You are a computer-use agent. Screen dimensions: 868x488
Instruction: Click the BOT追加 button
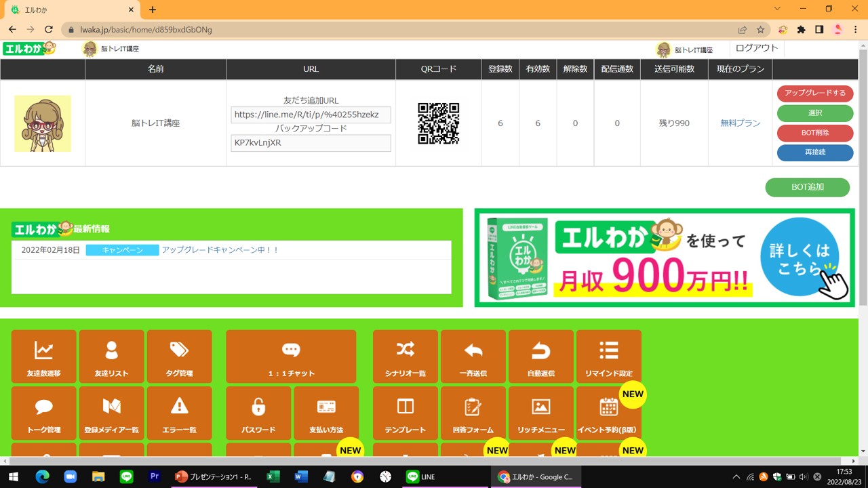pyautogui.click(x=808, y=187)
